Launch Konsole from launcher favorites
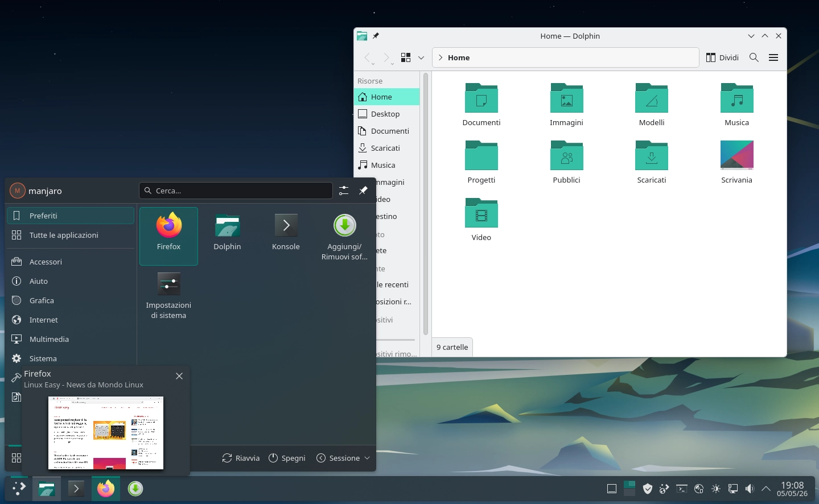The image size is (819, 504). (286, 236)
